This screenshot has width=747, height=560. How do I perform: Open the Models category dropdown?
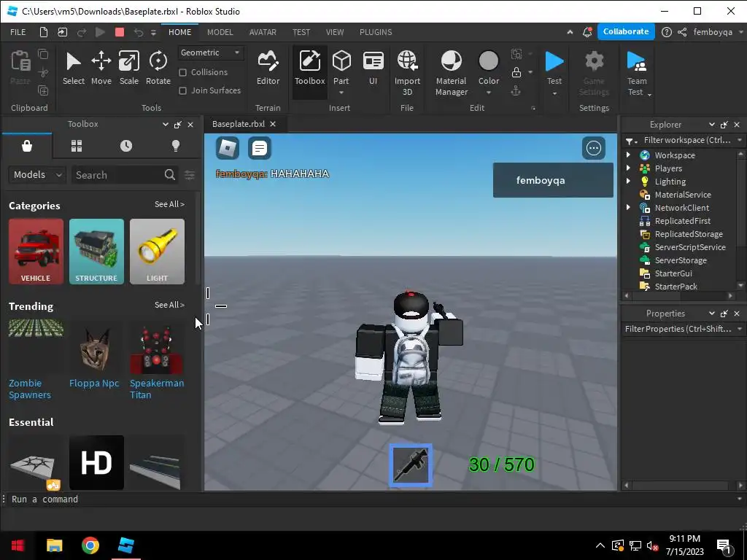[36, 175]
